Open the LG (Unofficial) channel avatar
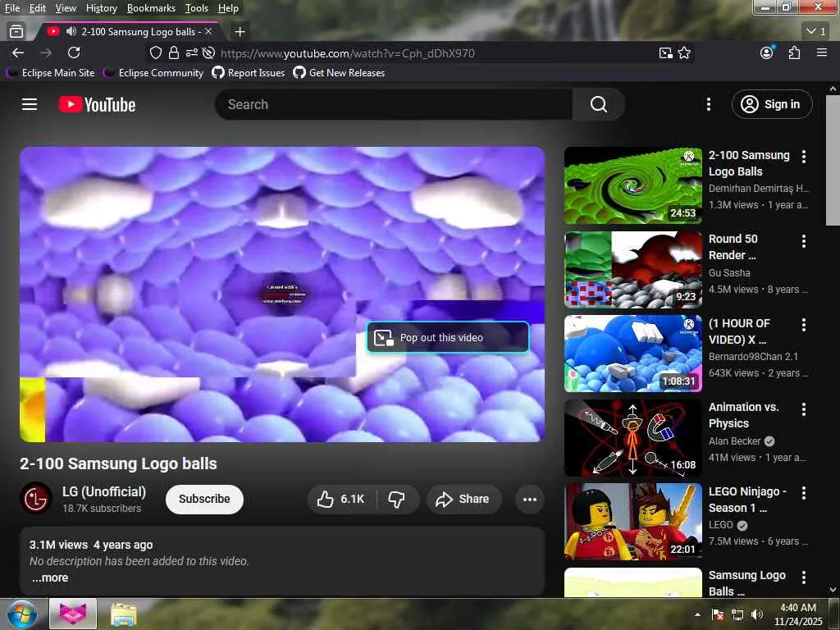840x630 pixels. pos(36,499)
